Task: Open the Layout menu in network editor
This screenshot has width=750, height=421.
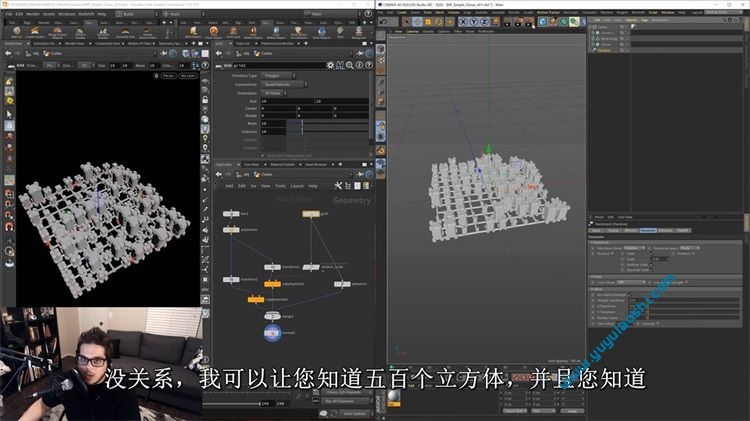Action: click(297, 186)
